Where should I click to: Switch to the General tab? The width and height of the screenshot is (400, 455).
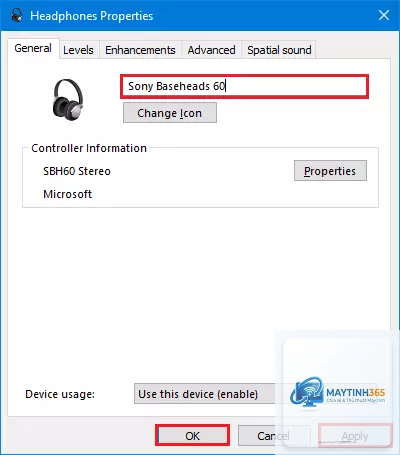pyautogui.click(x=33, y=48)
